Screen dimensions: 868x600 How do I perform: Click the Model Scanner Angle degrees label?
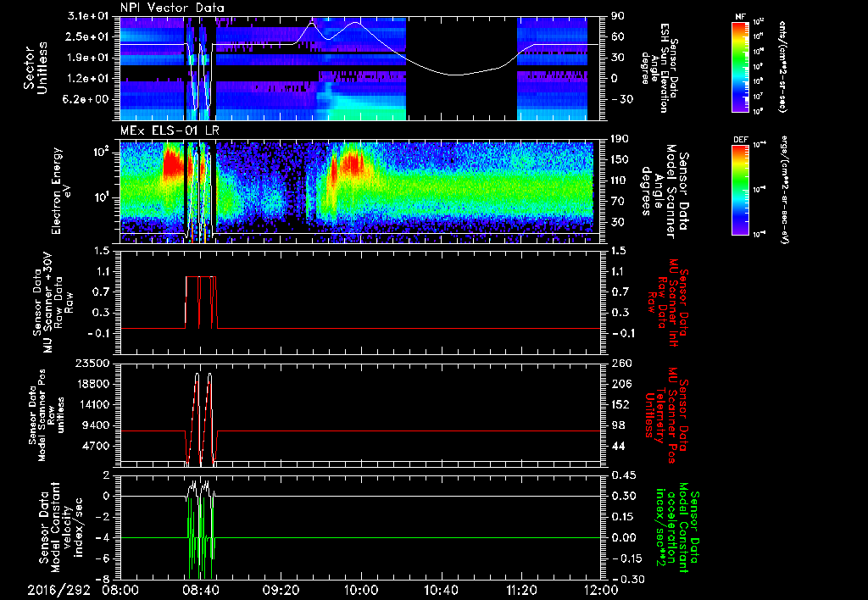click(x=665, y=191)
